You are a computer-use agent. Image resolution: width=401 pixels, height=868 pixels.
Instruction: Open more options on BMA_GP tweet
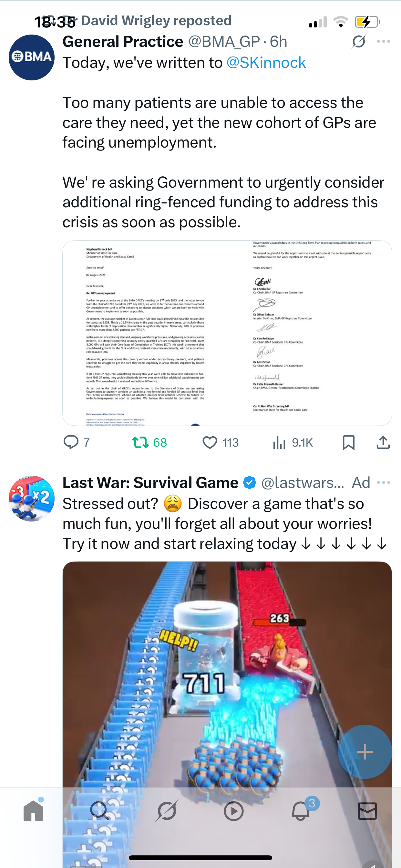384,41
